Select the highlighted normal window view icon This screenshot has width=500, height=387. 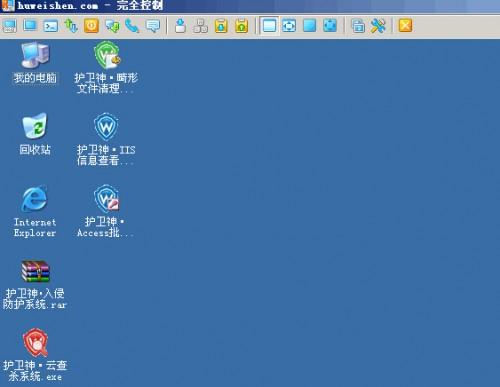269,26
